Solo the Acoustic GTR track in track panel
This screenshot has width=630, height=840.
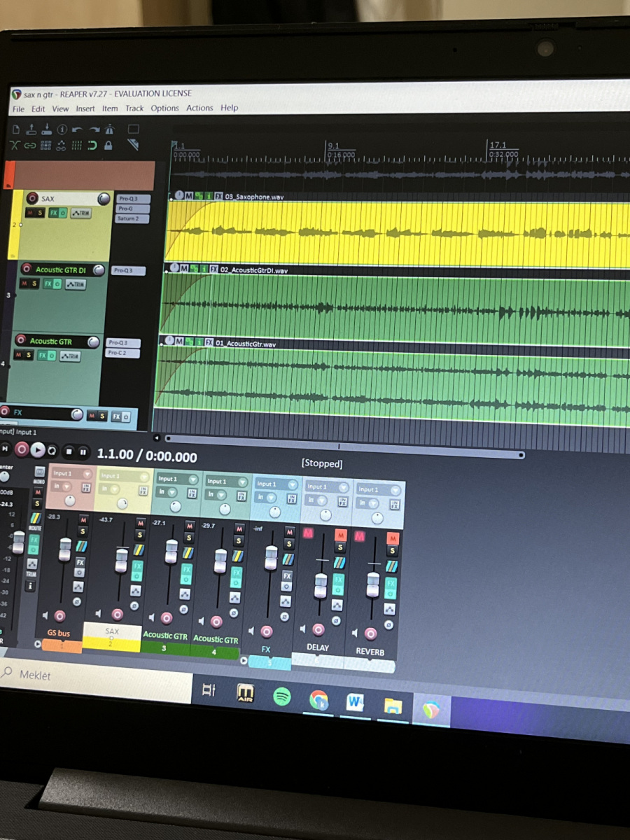[29, 356]
